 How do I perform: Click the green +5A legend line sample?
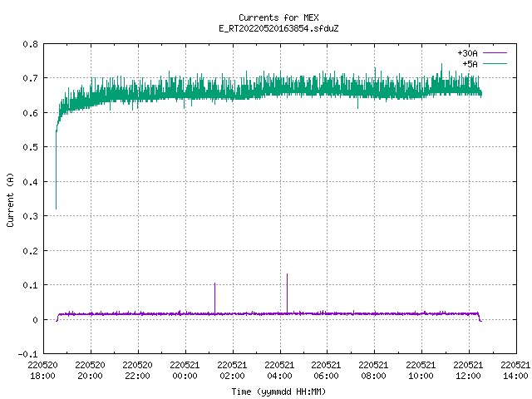[x=495, y=63]
